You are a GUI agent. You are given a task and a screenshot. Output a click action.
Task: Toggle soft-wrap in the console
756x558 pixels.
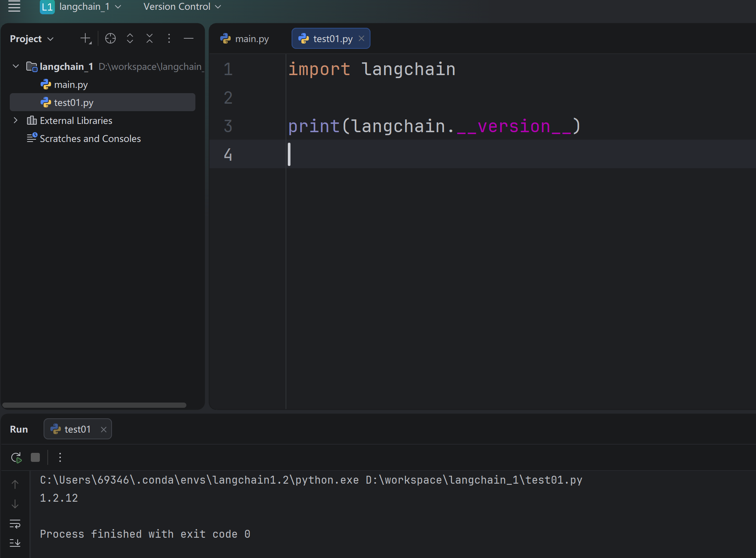[x=15, y=524]
